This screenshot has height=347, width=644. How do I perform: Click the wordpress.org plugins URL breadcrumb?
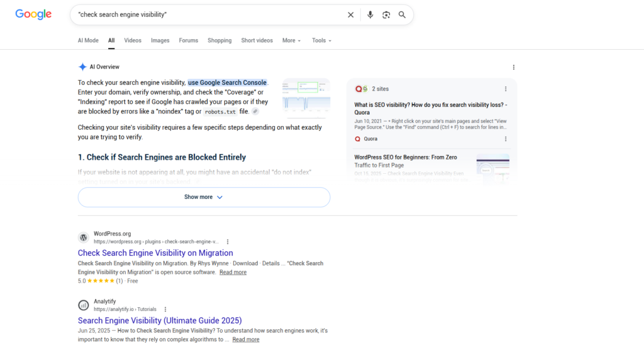click(x=156, y=242)
